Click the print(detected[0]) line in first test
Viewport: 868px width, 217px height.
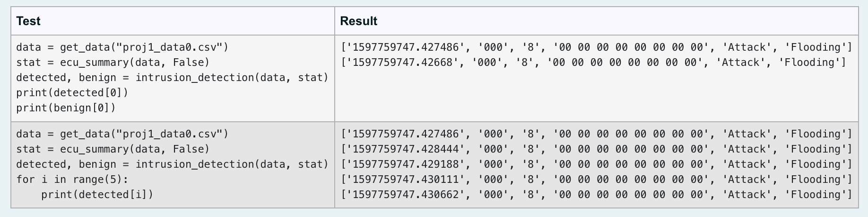(72, 93)
